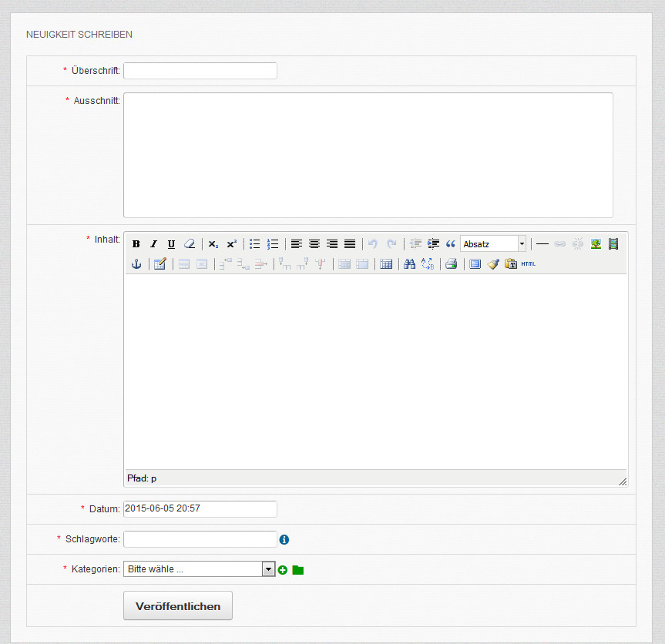This screenshot has height=644, width=665.
Task: Click the Datum input field
Action: [200, 508]
